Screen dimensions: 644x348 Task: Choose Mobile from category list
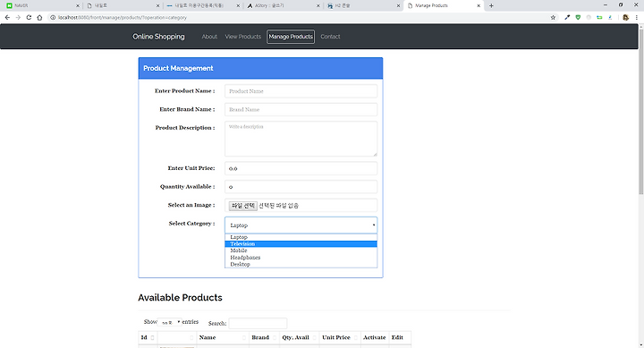pyautogui.click(x=301, y=250)
